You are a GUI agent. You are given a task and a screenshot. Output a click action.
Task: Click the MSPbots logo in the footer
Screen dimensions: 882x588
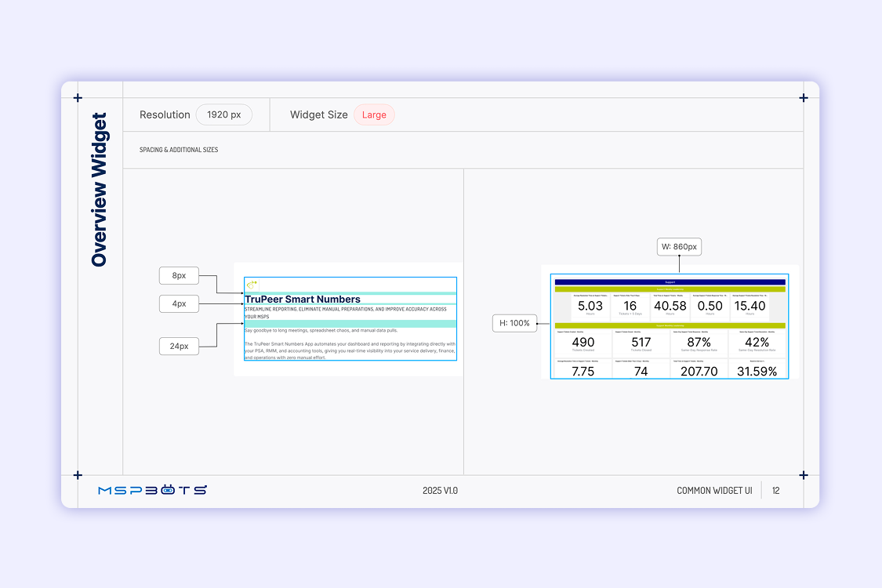[152, 490]
